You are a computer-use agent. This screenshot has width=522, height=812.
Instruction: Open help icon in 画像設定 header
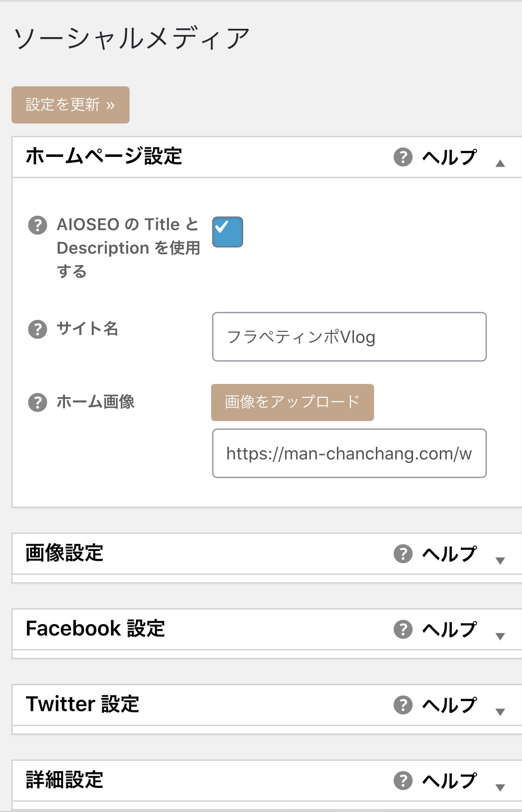[403, 553]
